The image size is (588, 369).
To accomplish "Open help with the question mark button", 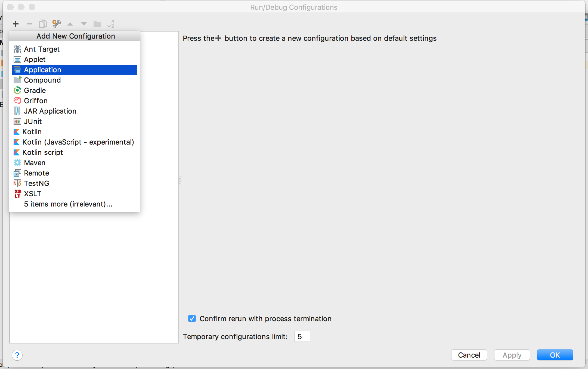I will pos(17,355).
